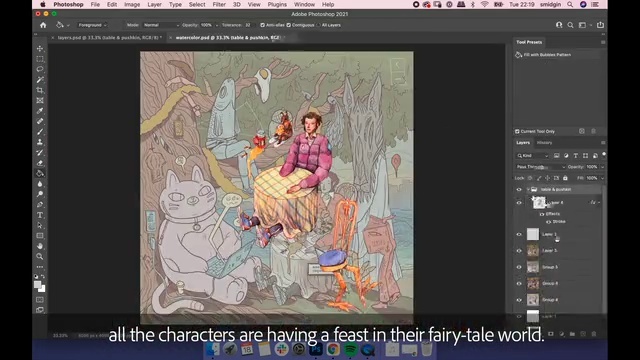This screenshot has height=360, width=640.
Task: Open the Mode Normal dropdown
Action: 161,25
